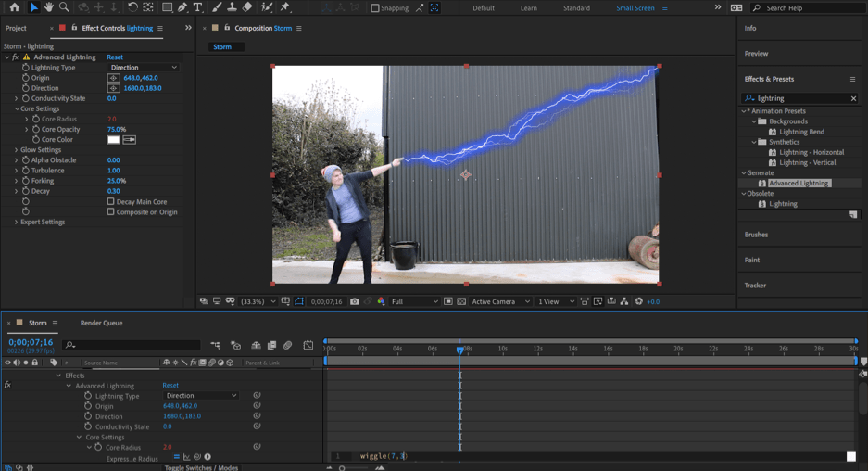Click the white Core Color swatch
868x471 pixels.
coord(113,140)
